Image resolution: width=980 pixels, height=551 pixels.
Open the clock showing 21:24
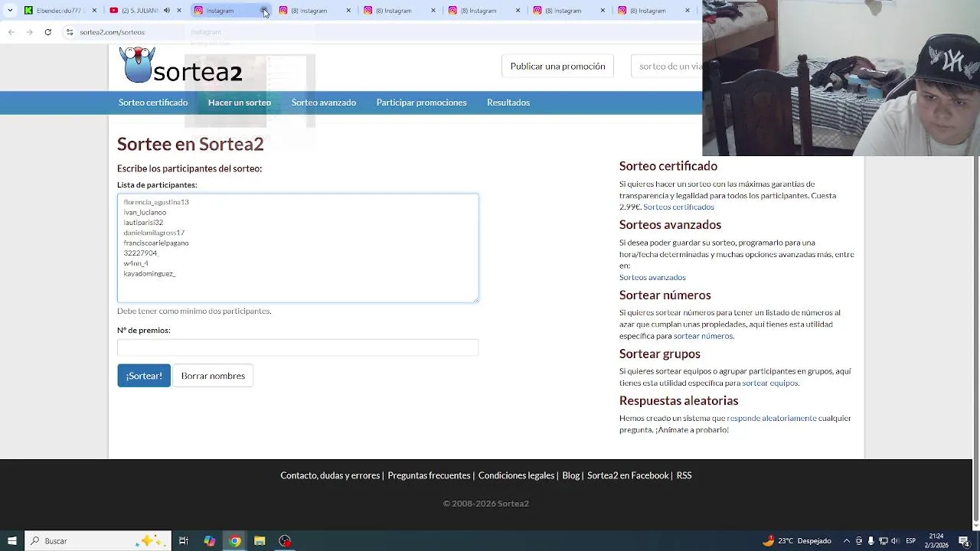[936, 541]
